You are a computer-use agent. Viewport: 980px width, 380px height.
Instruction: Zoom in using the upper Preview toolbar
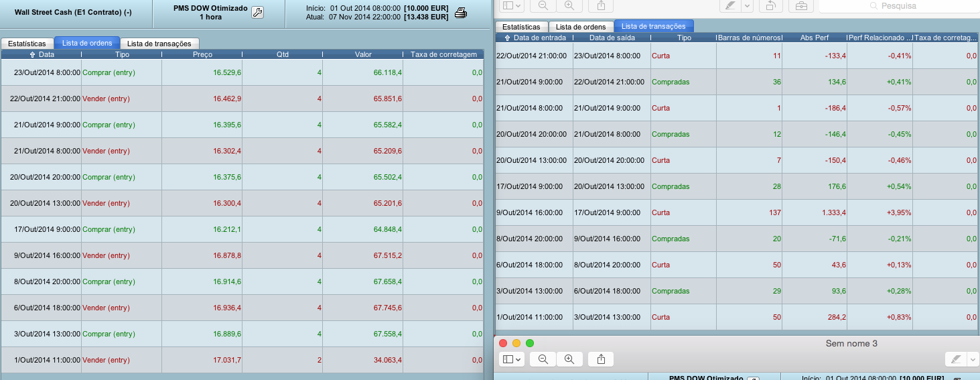pyautogui.click(x=569, y=5)
